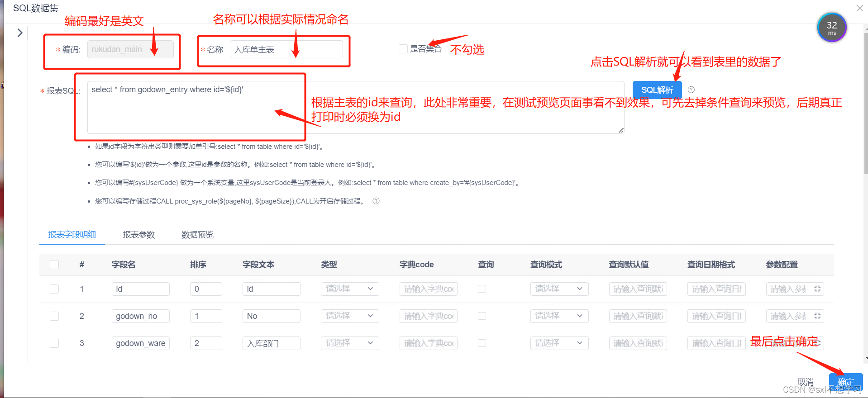The width and height of the screenshot is (868, 398).
Task: Click the 编码 field rukudan_main
Action: tap(130, 49)
